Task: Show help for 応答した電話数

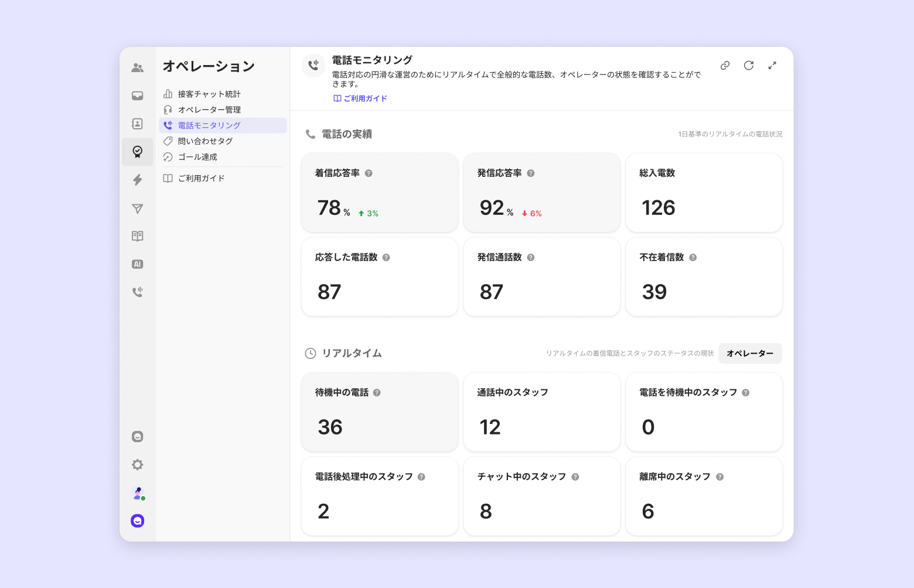Action: [x=386, y=258]
